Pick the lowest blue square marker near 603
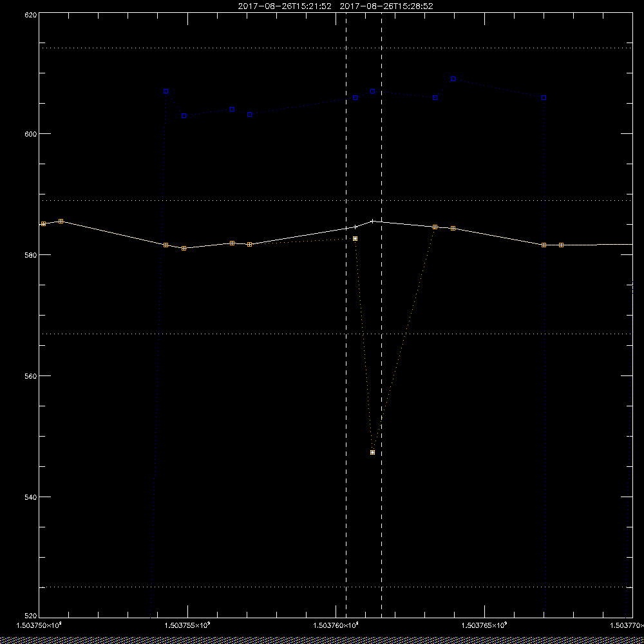The width and height of the screenshot is (644, 644). 184,116
